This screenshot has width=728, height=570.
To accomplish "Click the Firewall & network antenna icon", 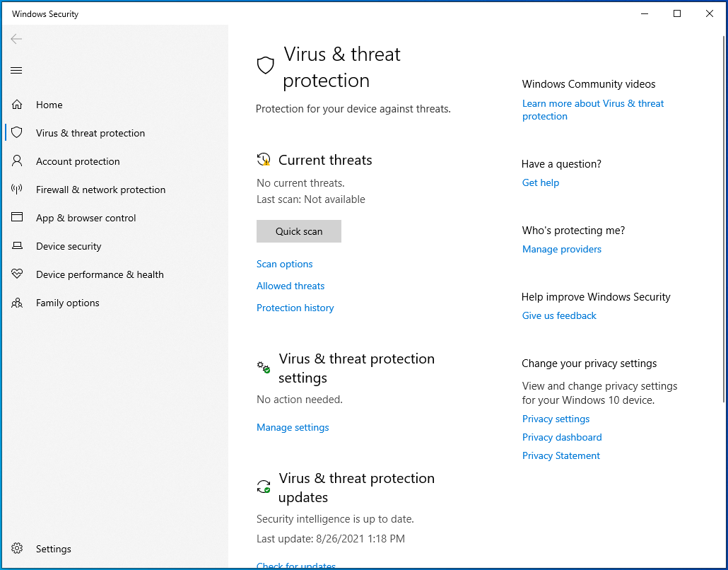I will pyautogui.click(x=17, y=190).
